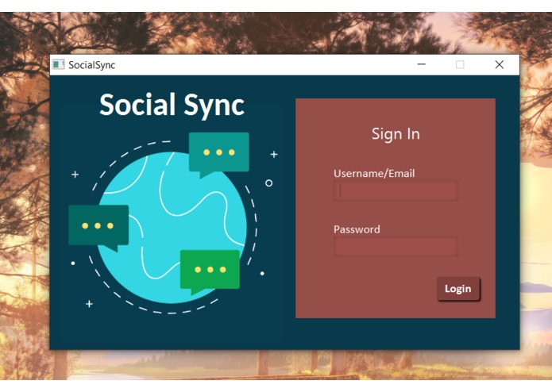Minimize the SocialSync window

pyautogui.click(x=422, y=64)
